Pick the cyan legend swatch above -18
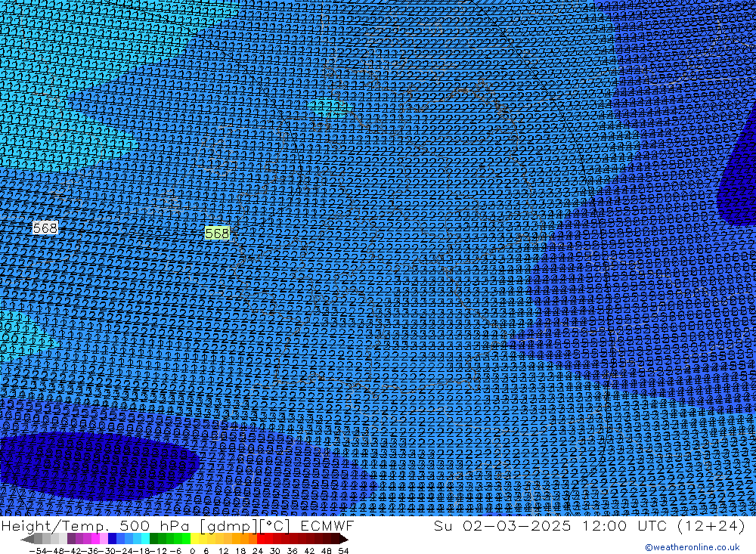Screen dimensions: 756x554 pyautogui.click(x=145, y=539)
